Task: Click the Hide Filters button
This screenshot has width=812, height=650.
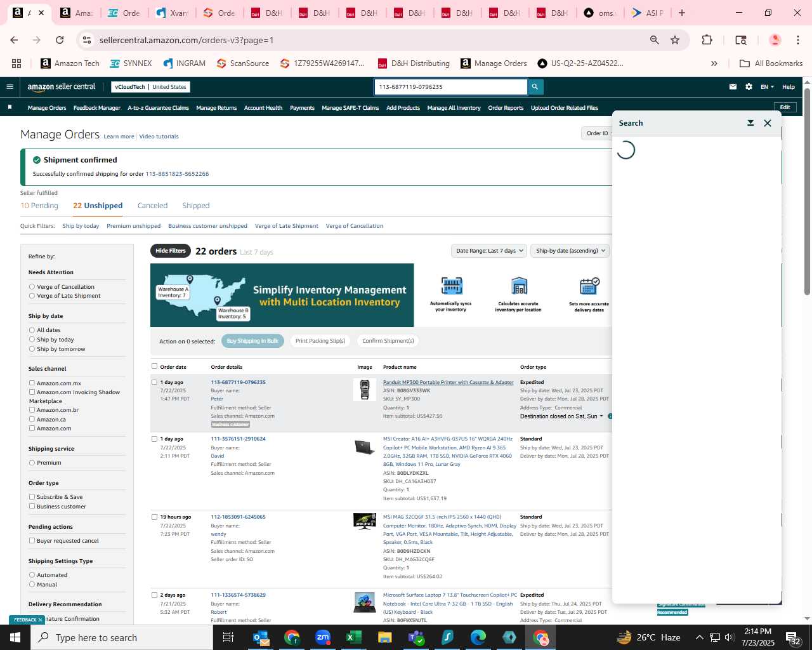Action: coord(171,251)
